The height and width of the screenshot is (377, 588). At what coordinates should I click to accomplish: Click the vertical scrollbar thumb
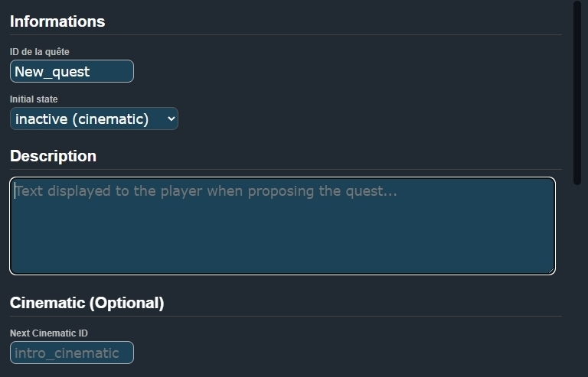click(x=577, y=92)
